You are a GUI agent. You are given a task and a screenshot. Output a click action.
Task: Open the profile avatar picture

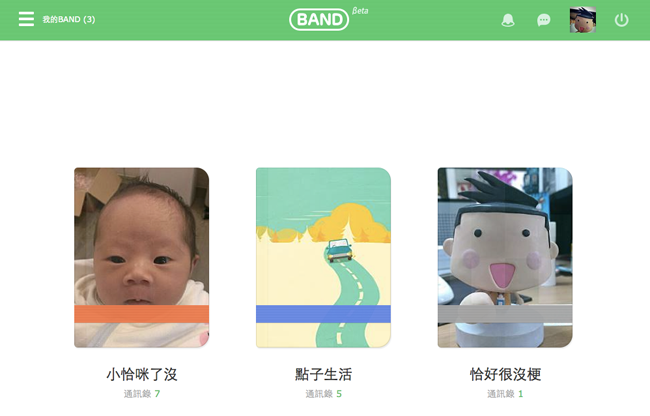point(583,19)
